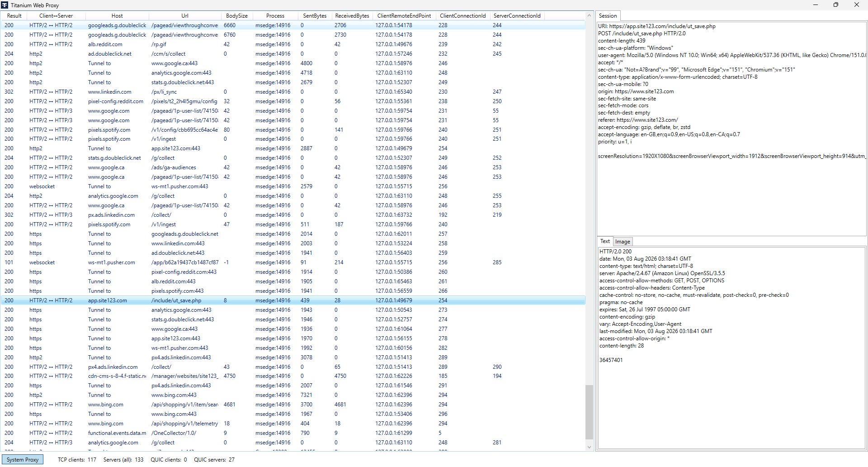Click the Titanium Web Proxy title bar icon
Screen dimensions: 868x467
tap(5, 5)
